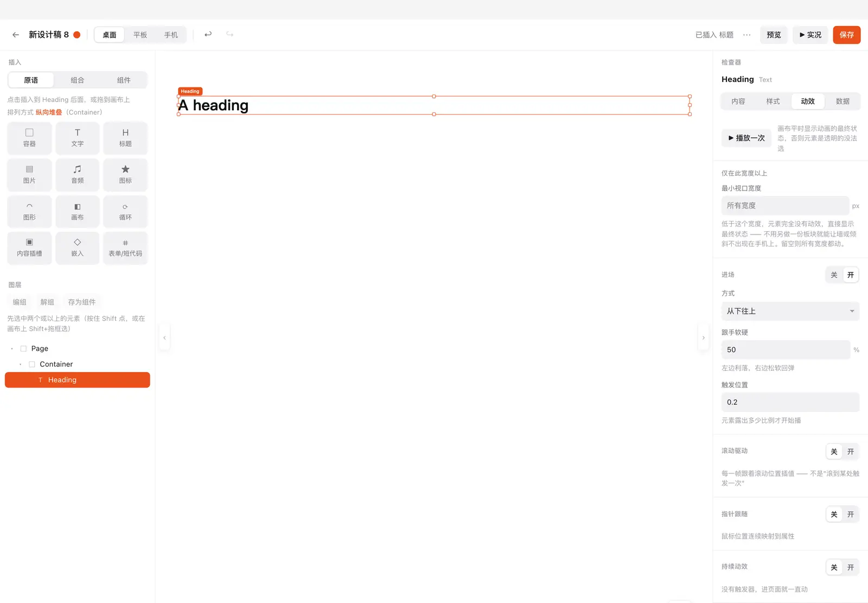
Task: Insert a 容器 container element
Action: pos(29,138)
